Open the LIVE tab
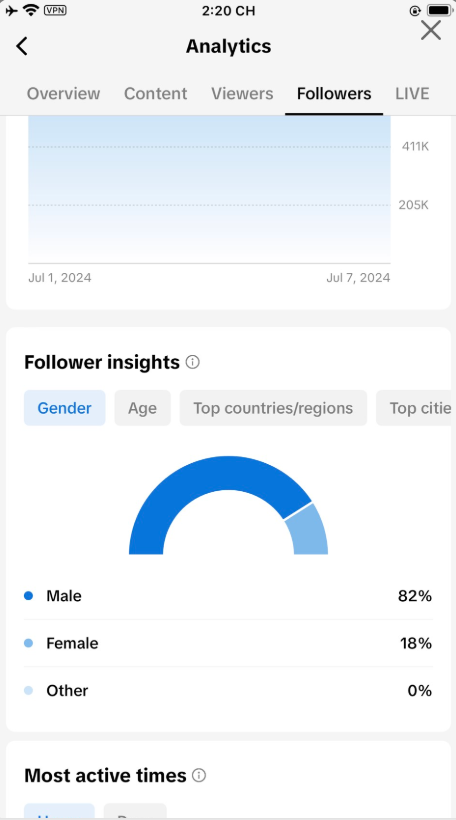 pos(412,94)
